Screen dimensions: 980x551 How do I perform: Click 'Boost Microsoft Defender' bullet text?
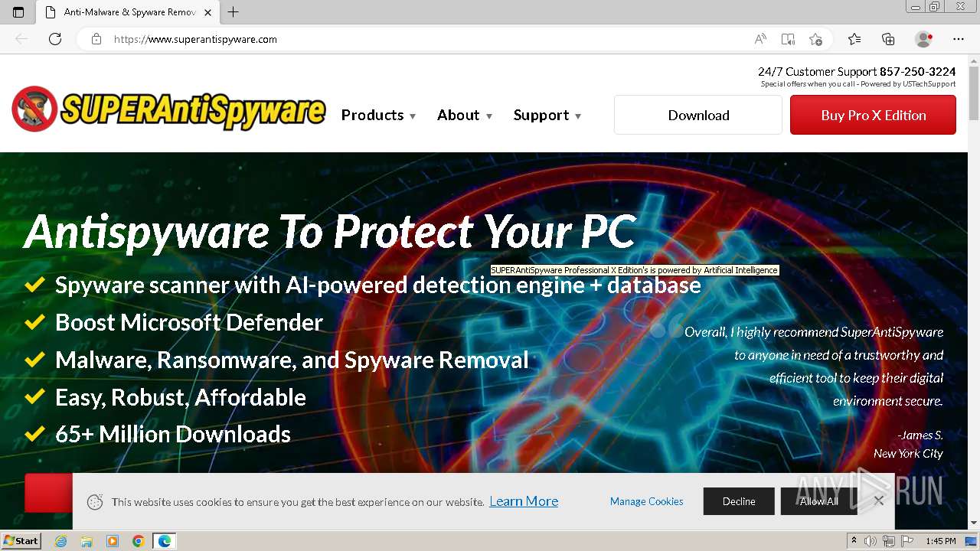tap(189, 322)
